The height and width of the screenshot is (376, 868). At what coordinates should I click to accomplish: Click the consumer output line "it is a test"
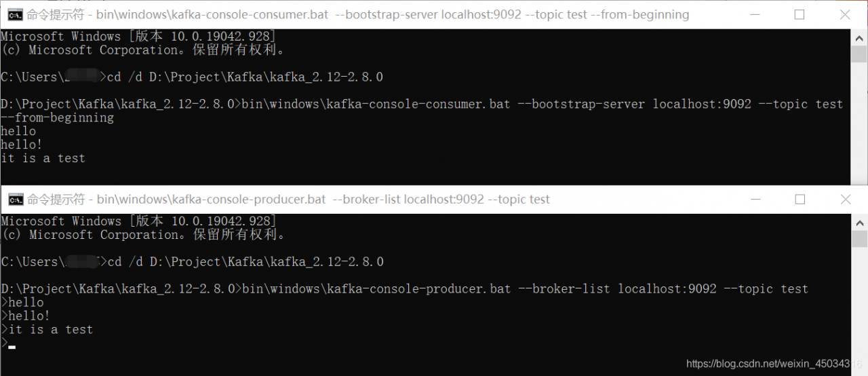pyautogui.click(x=43, y=158)
